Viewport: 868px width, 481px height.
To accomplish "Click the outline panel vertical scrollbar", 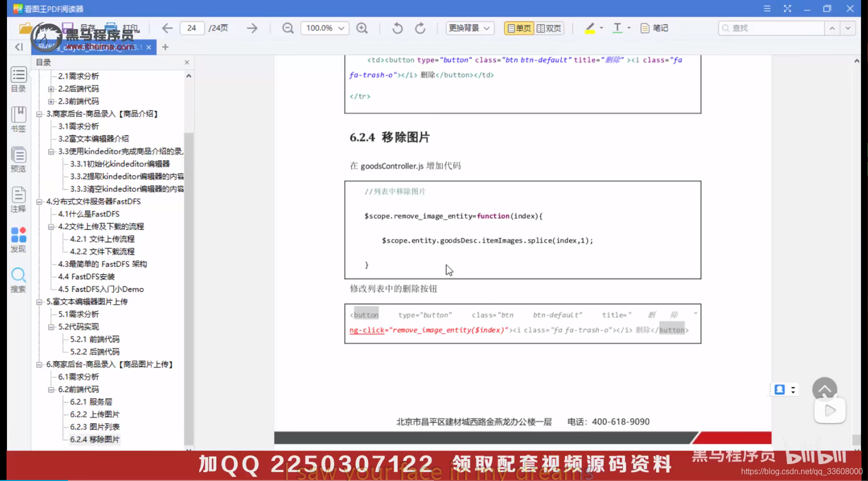I will click(x=189, y=288).
